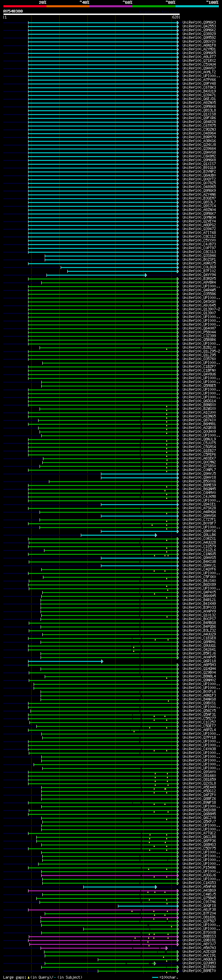The image size is (222, 980).
Task: Click the cyan alignment bar for UniRef100_Q4VY94
Action: click(x=96, y=275)
